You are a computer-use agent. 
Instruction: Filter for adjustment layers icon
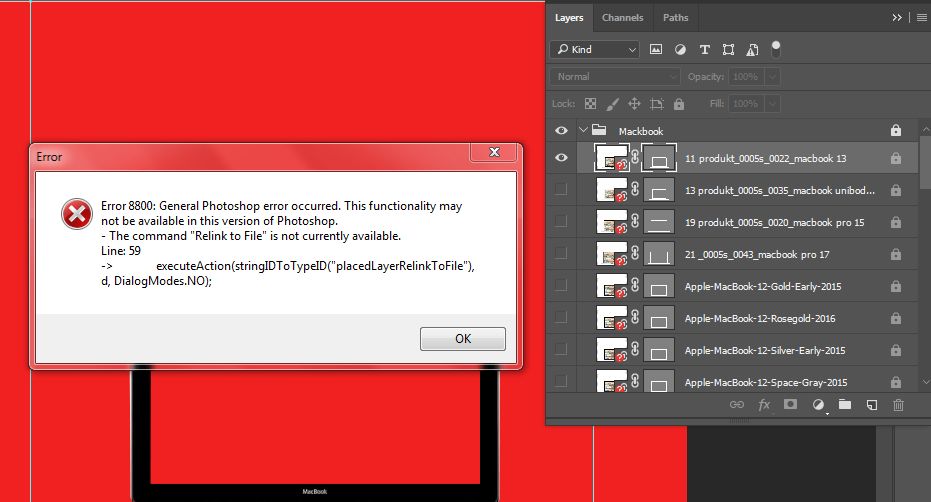point(680,49)
